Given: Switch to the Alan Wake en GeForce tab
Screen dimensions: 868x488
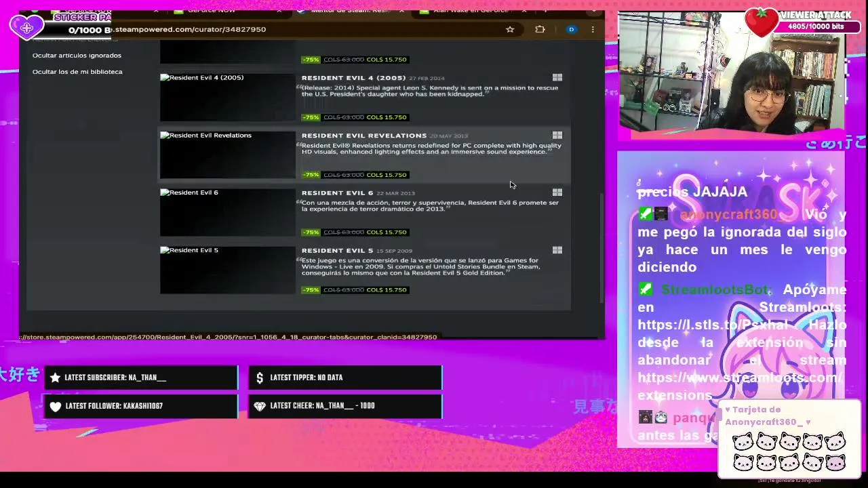Looking at the screenshot, I should pyautogui.click(x=471, y=11).
